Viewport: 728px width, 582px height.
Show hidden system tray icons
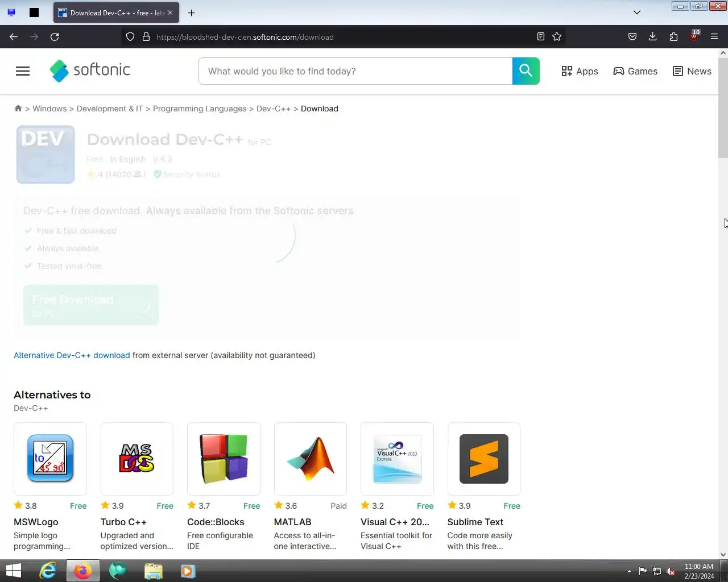629,571
